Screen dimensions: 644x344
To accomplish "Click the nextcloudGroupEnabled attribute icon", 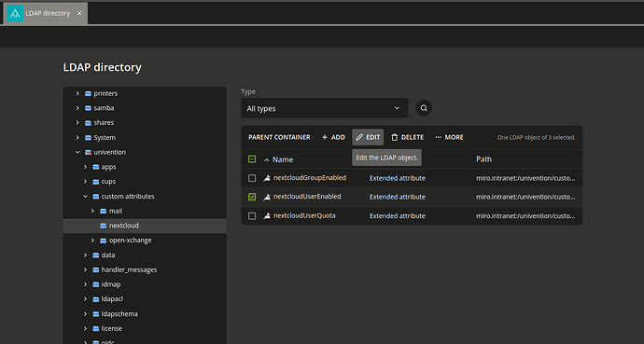I will [267, 178].
